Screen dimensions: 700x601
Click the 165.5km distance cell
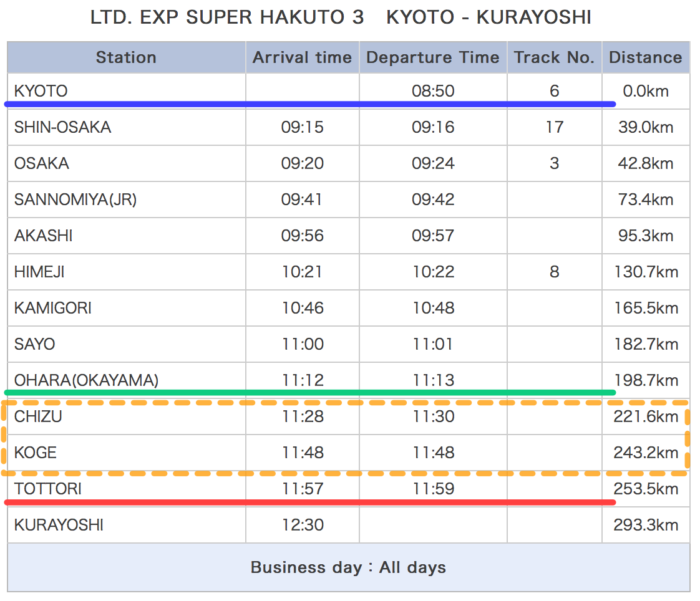click(x=646, y=308)
